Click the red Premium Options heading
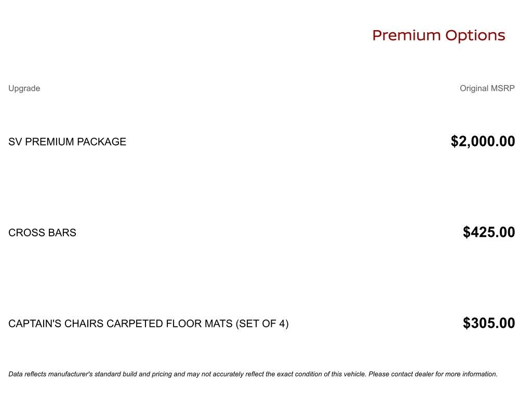Viewport: 532px width, 399px height. coord(438,35)
